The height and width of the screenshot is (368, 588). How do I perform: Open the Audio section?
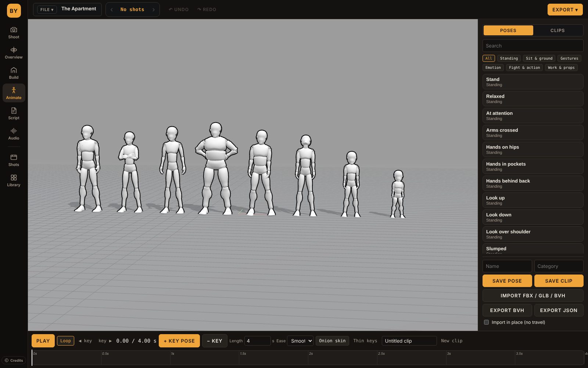[14, 134]
